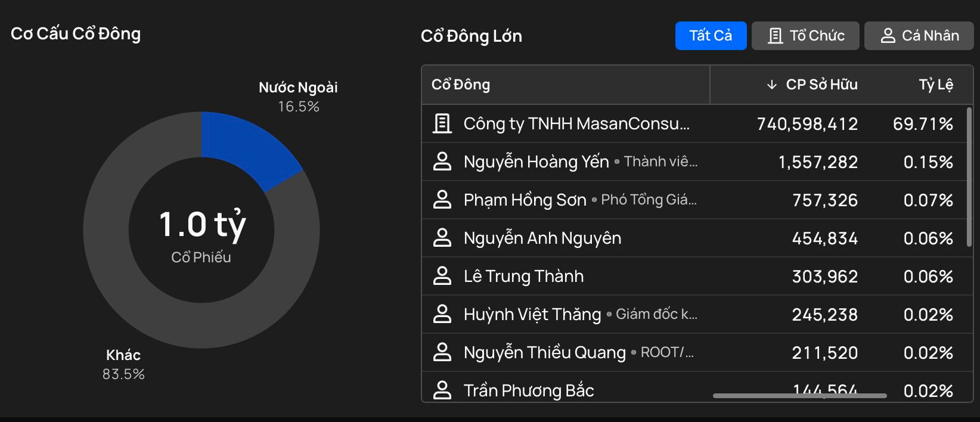Click the person icon next to Huỳnh Việt Thăng

pos(442,314)
